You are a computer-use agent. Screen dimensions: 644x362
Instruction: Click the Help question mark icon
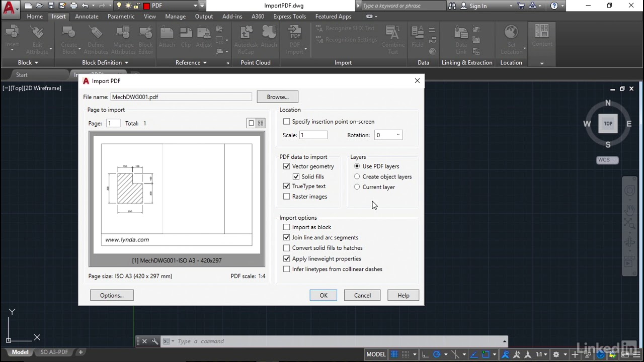554,6
